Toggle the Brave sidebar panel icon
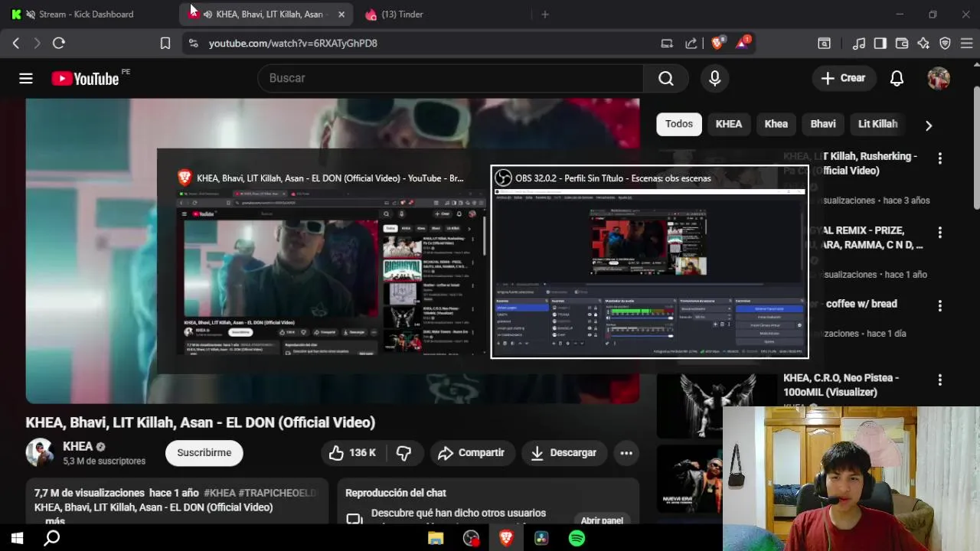Screen dimensions: 980x551 (880, 44)
